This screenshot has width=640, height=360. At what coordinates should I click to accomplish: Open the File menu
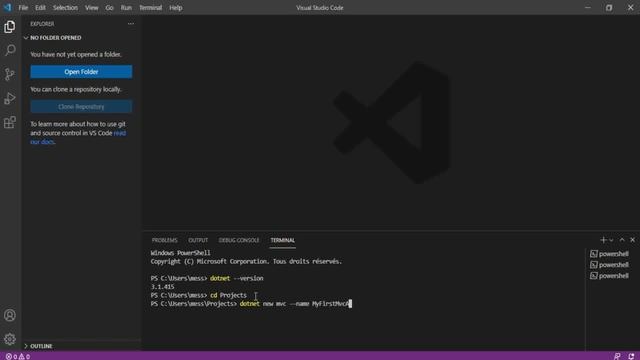pyautogui.click(x=23, y=8)
